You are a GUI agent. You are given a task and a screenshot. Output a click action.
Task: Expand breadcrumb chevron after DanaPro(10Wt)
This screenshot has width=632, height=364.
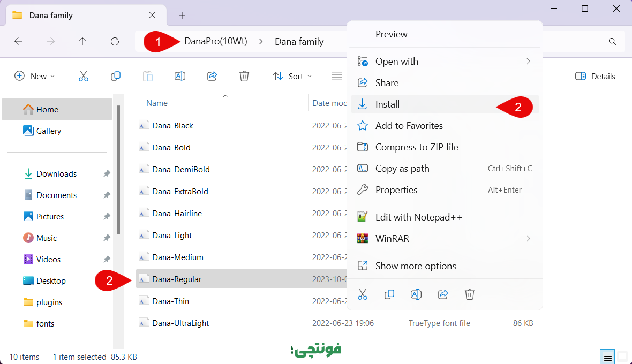pos(261,41)
